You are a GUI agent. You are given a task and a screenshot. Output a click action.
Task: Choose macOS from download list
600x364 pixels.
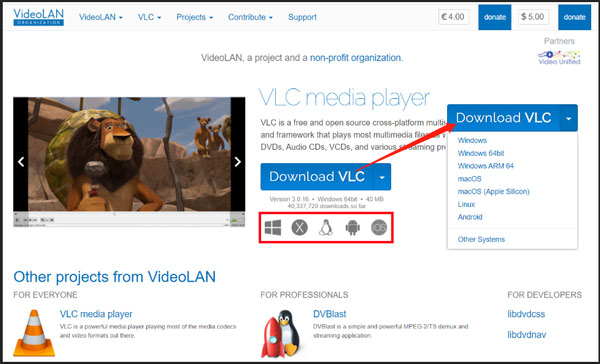pyautogui.click(x=470, y=179)
